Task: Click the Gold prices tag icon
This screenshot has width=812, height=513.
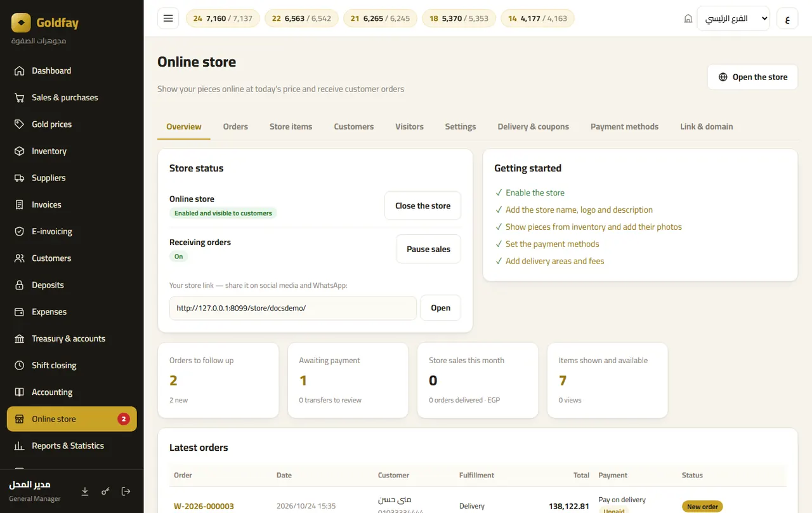Action: (x=20, y=124)
